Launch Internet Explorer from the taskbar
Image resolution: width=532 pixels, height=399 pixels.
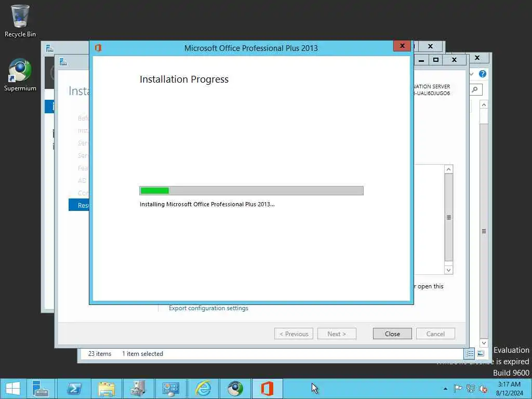coord(203,389)
